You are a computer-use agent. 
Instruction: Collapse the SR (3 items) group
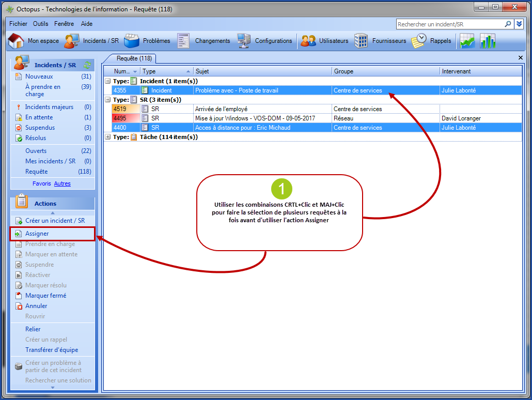click(x=108, y=99)
